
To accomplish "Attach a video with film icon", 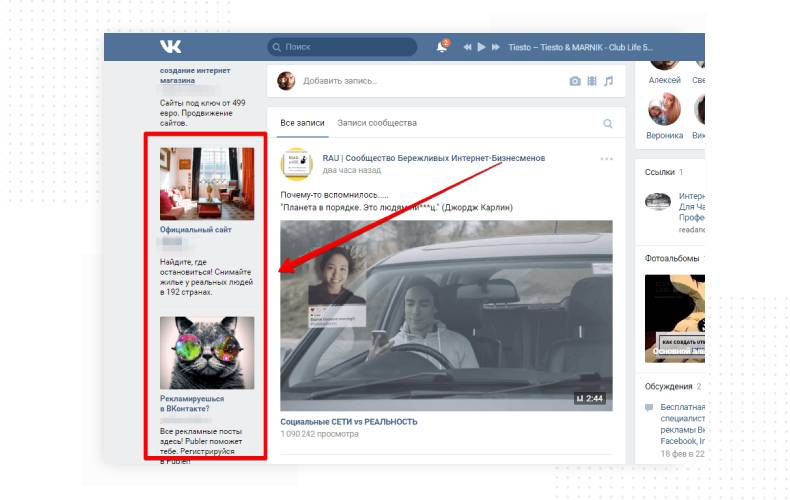I will tap(592, 81).
